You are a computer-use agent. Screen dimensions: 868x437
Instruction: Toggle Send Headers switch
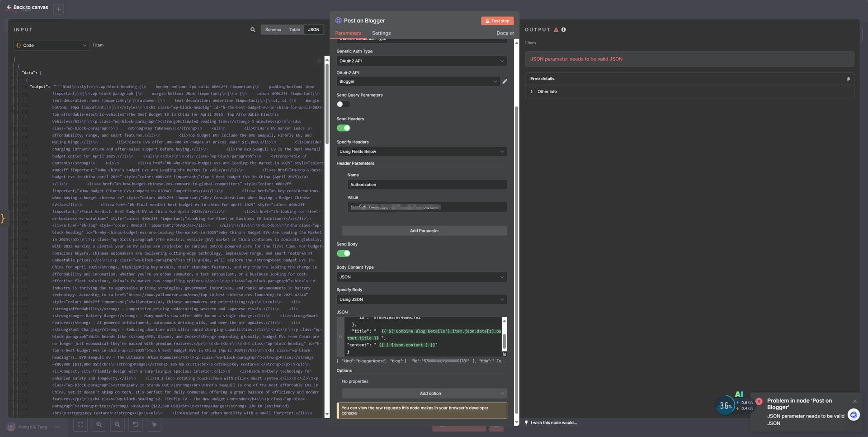tap(343, 128)
